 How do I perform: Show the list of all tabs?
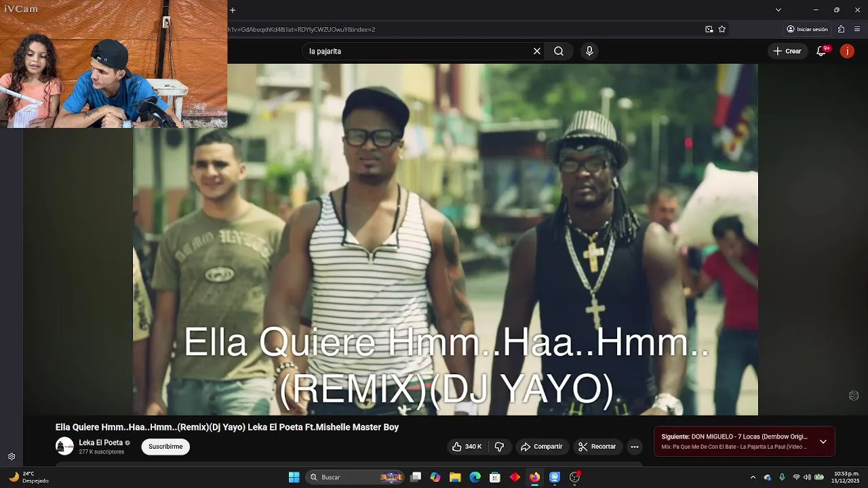click(x=778, y=10)
